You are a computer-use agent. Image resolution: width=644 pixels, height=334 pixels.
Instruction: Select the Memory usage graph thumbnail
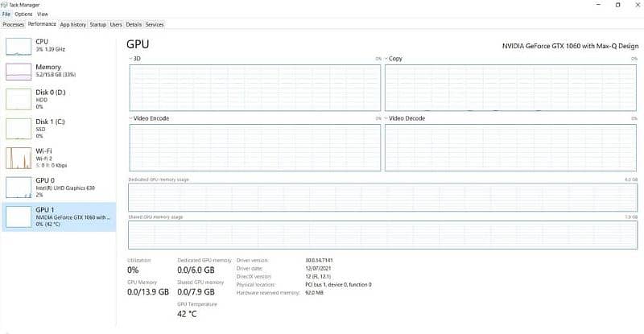pos(19,72)
